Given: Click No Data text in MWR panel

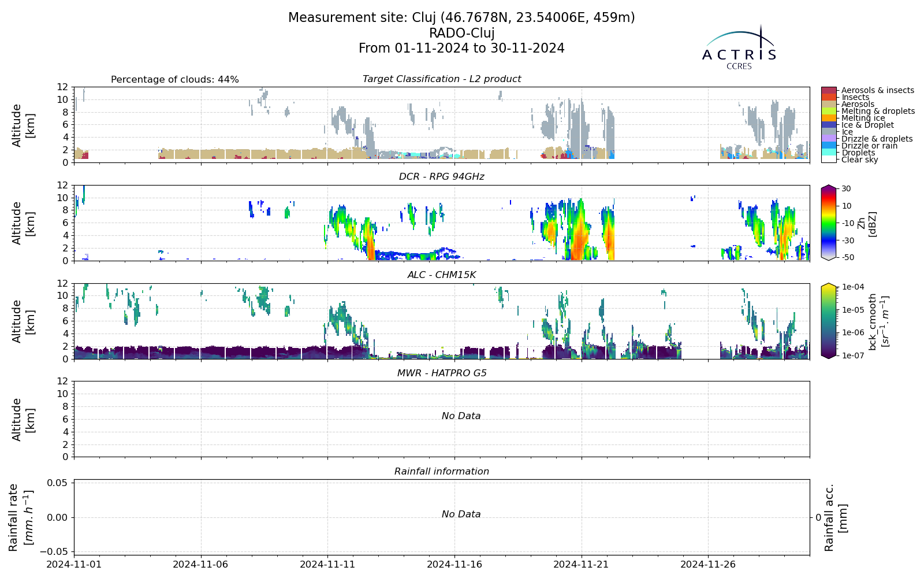Looking at the screenshot, I should [x=461, y=416].
